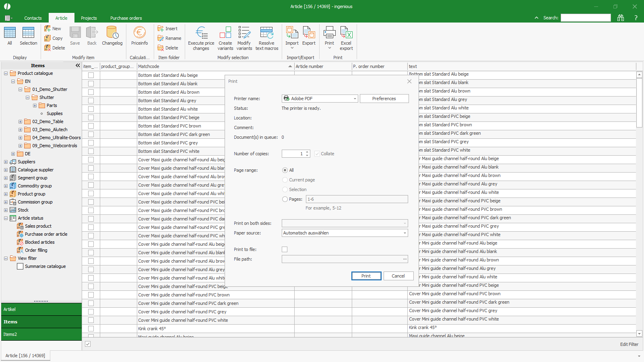Open Resolve text macros tool
The image size is (644, 362).
(266, 33)
